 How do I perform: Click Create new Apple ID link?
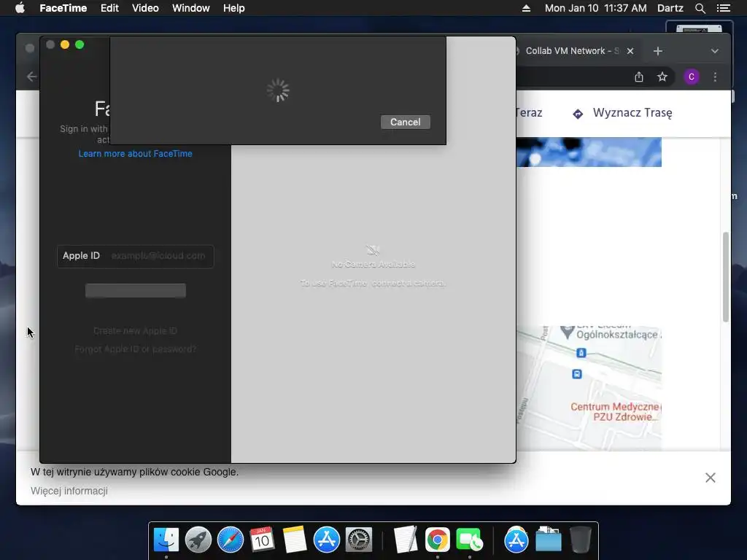135,330
